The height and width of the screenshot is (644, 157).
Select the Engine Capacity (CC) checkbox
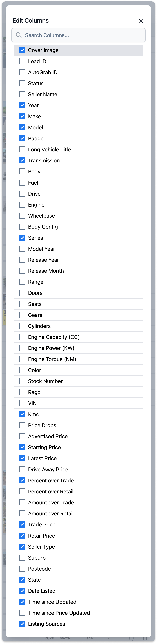pos(23,337)
